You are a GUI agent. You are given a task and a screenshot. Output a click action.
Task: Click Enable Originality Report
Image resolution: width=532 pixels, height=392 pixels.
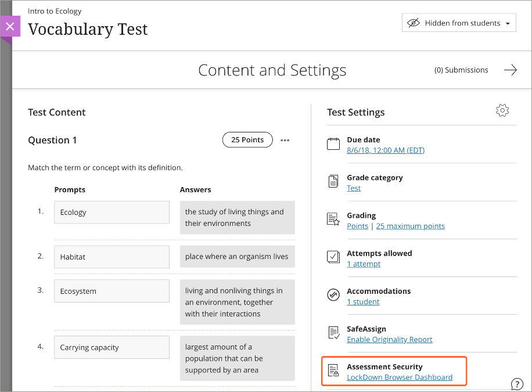tap(389, 339)
